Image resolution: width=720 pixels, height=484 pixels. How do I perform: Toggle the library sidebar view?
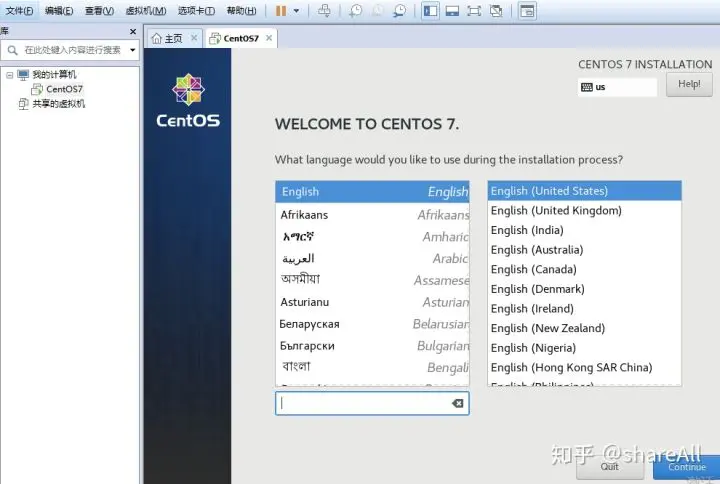(430, 11)
